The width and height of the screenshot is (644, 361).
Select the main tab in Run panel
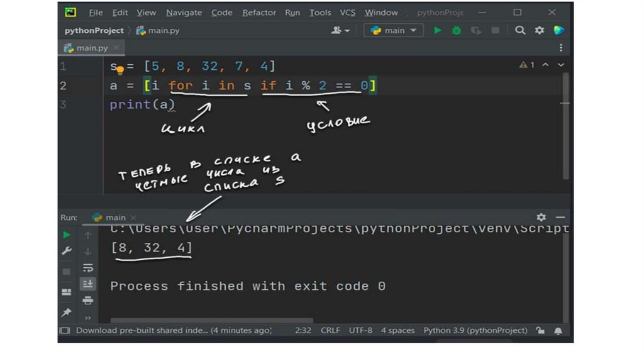[x=109, y=218]
